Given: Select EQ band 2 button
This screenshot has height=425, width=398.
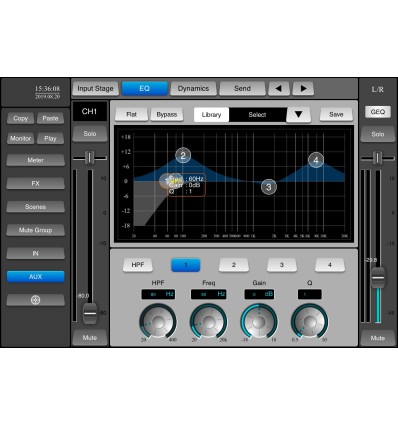Looking at the screenshot, I should tap(234, 265).
